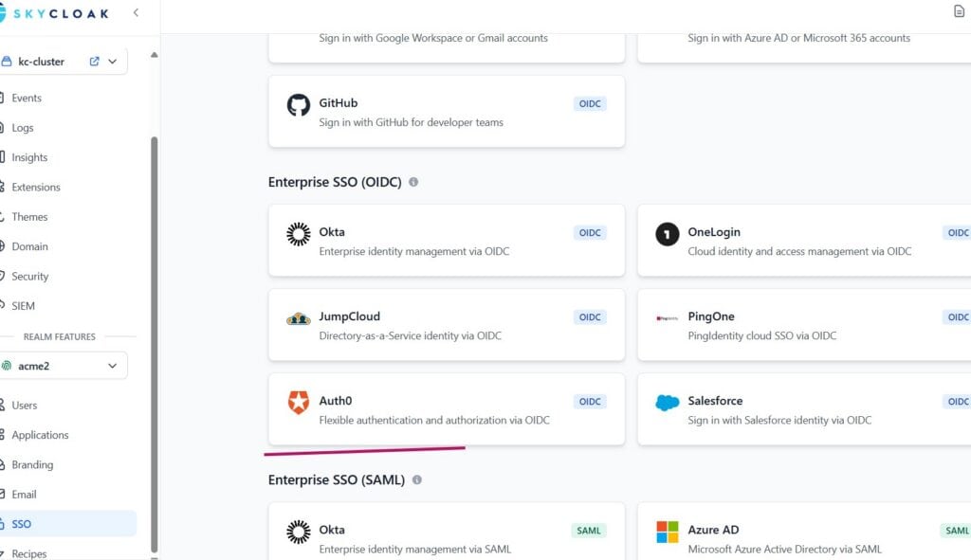971x560 pixels.
Task: Click the Azure AD Microsoft logo
Action: pos(668,533)
